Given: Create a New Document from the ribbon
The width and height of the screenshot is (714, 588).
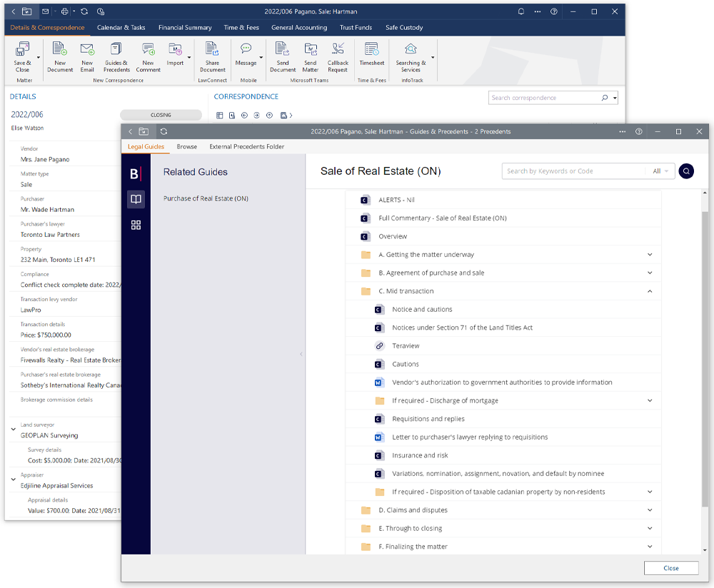Looking at the screenshot, I should click(x=60, y=57).
